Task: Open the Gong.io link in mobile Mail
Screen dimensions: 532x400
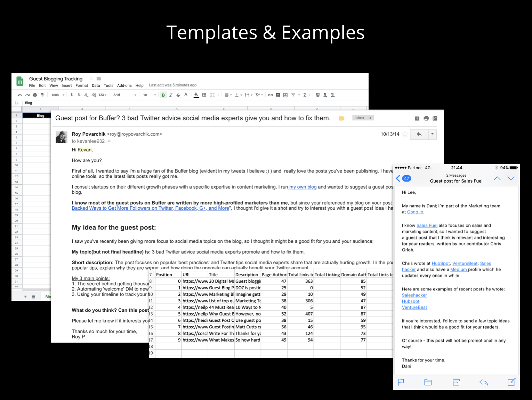Action: pos(415,212)
